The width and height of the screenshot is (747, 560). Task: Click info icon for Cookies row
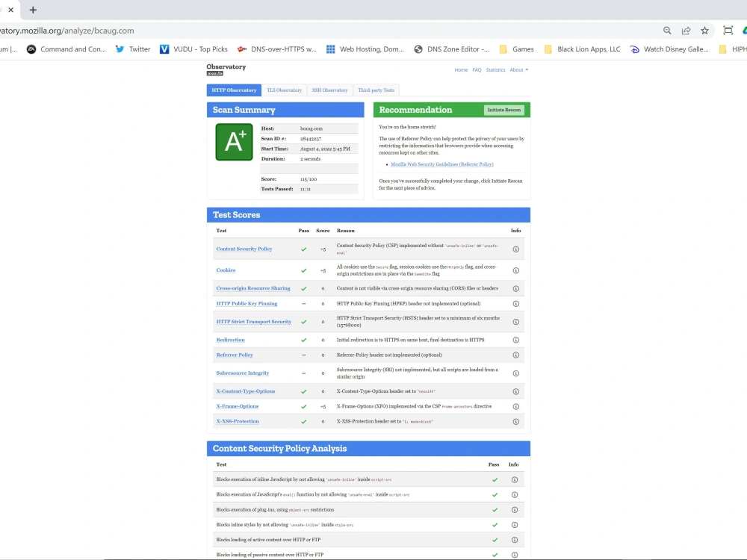515,270
